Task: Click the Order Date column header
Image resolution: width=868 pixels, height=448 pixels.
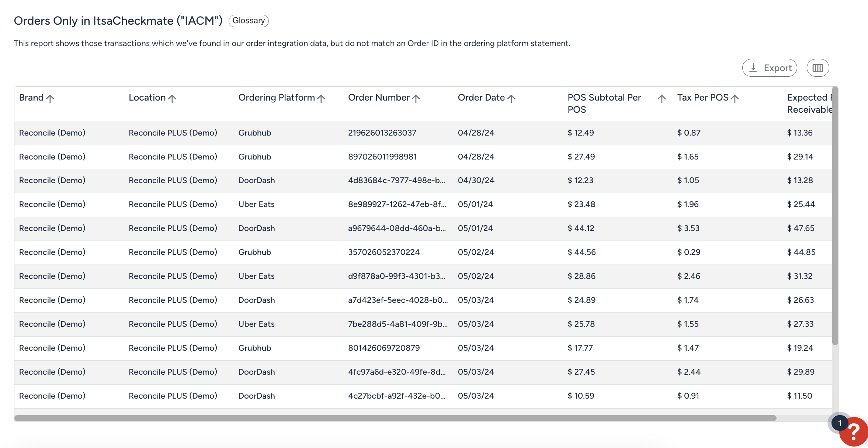Action: pos(481,98)
